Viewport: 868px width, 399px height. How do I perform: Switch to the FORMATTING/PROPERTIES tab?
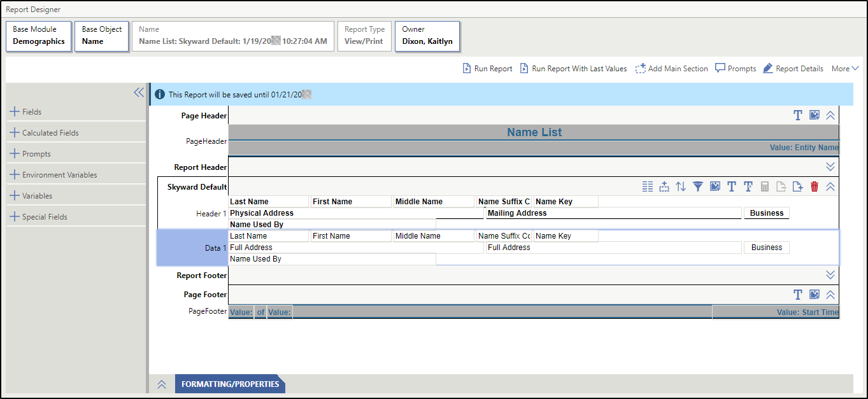pos(230,384)
